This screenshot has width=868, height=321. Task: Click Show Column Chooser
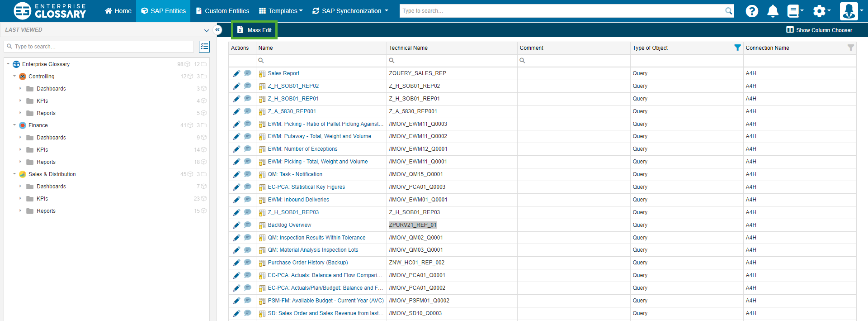tap(819, 30)
